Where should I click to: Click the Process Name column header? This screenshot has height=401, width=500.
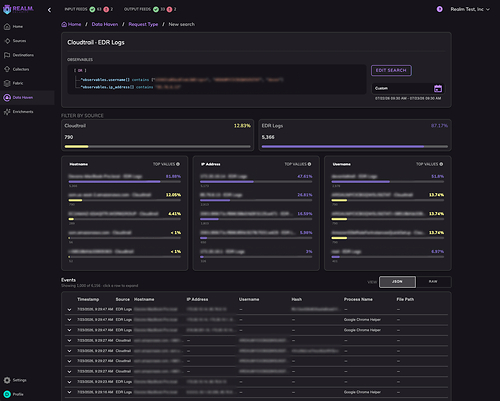pos(358,299)
